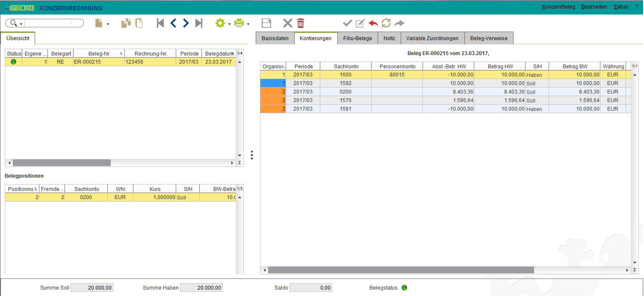Click the edit pencil icon
The image size is (644, 296).
pos(360,23)
